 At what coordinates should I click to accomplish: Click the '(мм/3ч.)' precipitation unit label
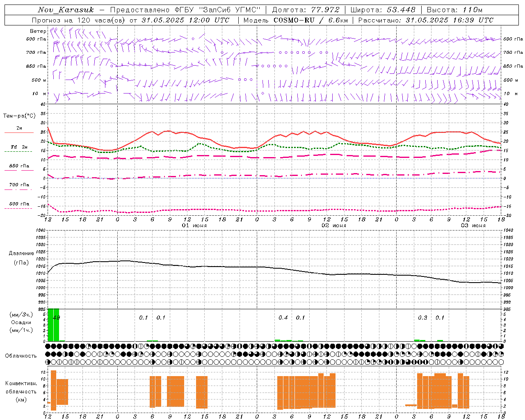click(21, 315)
